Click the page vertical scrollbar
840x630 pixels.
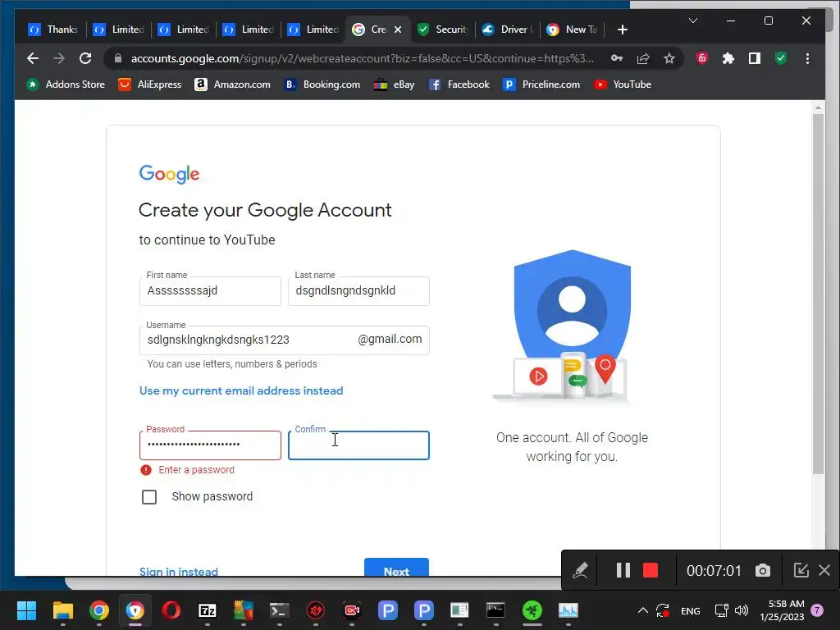818,294
